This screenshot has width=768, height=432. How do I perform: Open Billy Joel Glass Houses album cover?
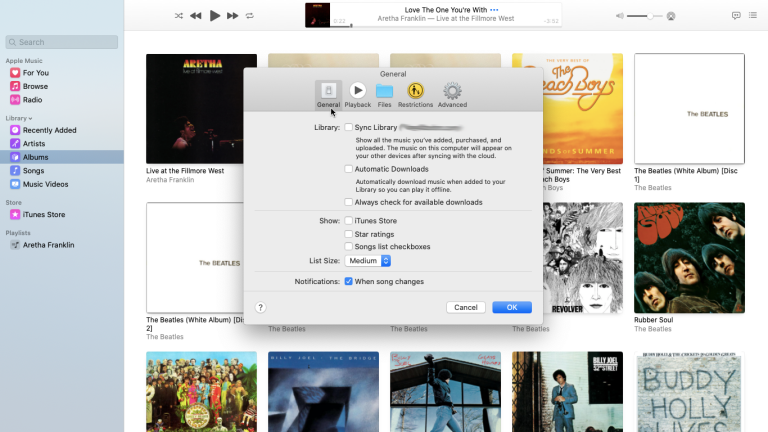point(445,392)
